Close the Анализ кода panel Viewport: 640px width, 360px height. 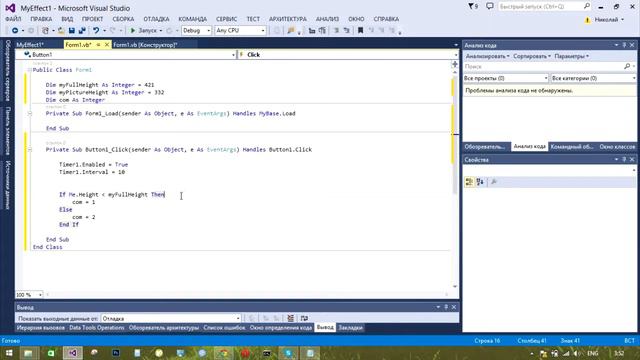[x=632, y=45]
